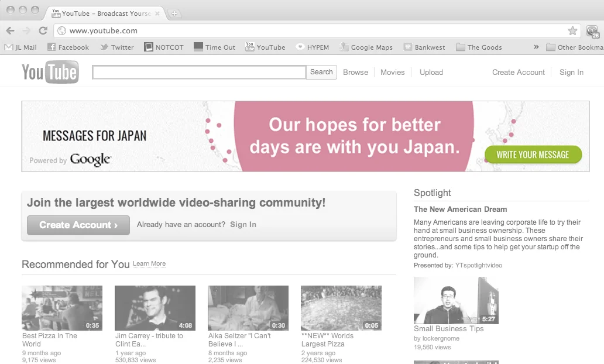The height and width of the screenshot is (364, 604).
Task: Click the Best Pizza In The World title
Action: coord(50,340)
